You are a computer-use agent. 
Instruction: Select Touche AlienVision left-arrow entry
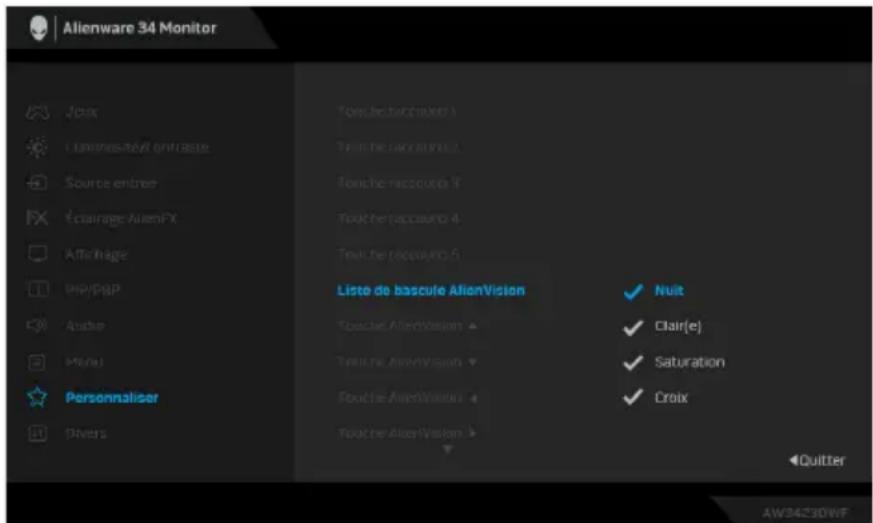point(408,398)
